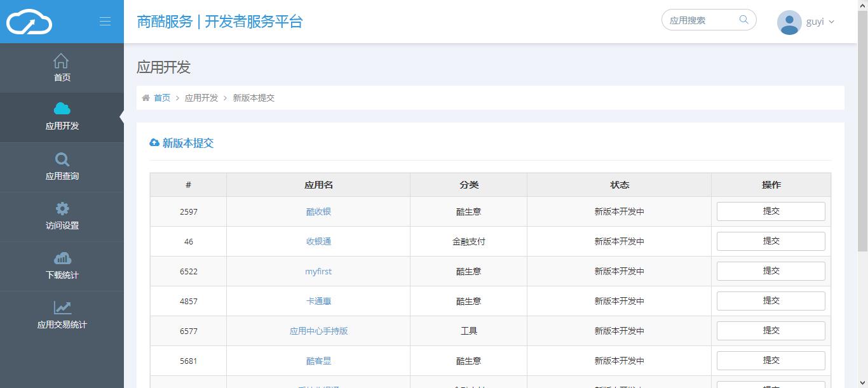Open the 卡通惠 app link
The image size is (868, 388).
[318, 301]
